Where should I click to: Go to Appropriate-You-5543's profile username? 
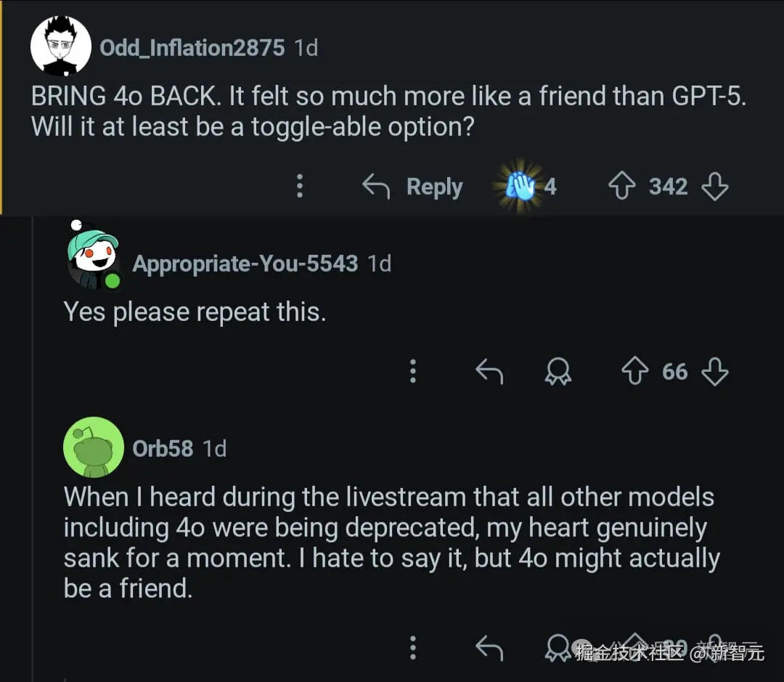(x=245, y=263)
